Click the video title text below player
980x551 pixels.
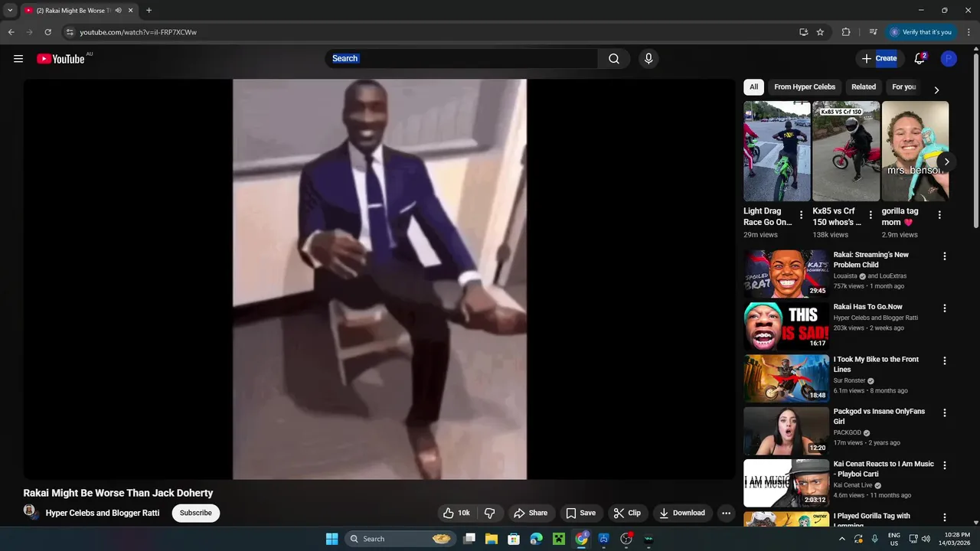coord(118,493)
